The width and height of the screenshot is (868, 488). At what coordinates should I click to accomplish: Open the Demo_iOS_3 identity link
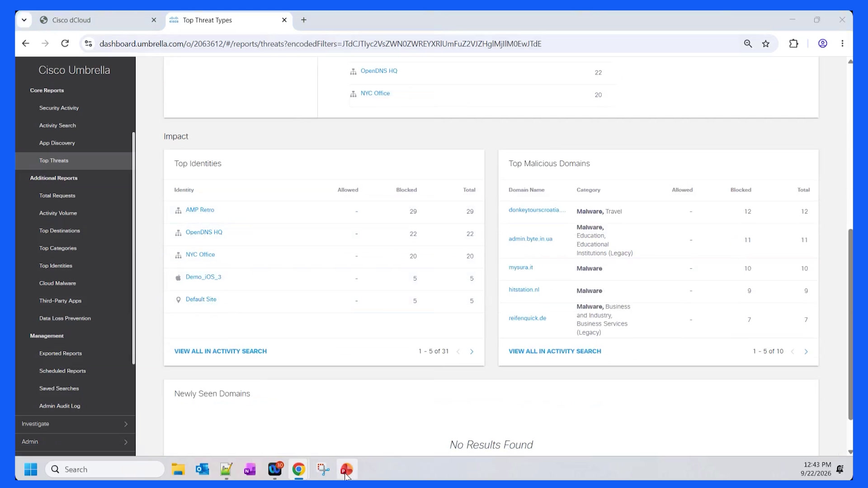coord(203,277)
